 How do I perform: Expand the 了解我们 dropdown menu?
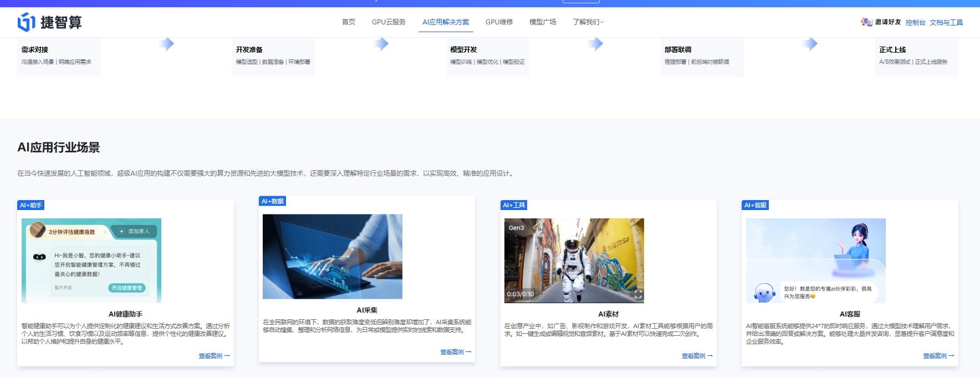[x=588, y=22]
